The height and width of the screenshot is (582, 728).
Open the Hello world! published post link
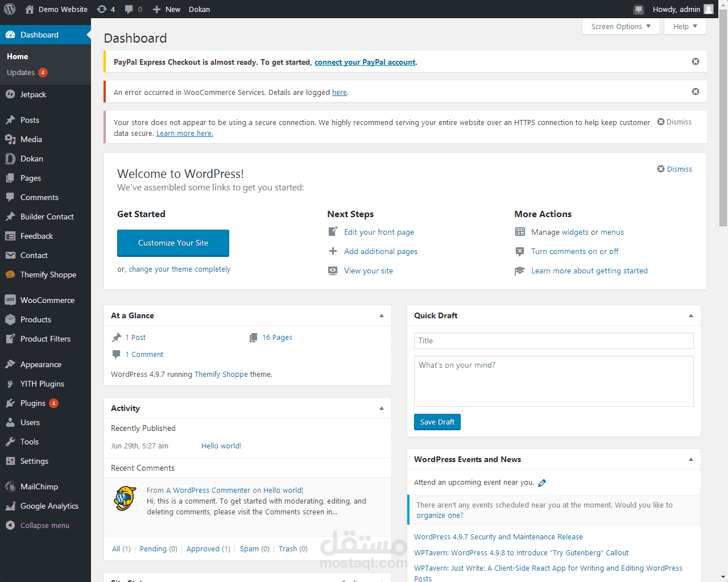pos(221,446)
